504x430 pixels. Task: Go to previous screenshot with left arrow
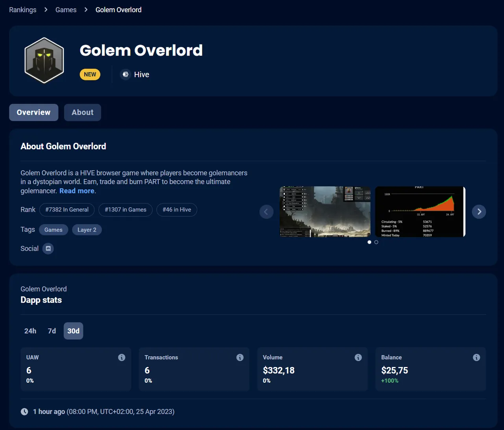coord(267,212)
